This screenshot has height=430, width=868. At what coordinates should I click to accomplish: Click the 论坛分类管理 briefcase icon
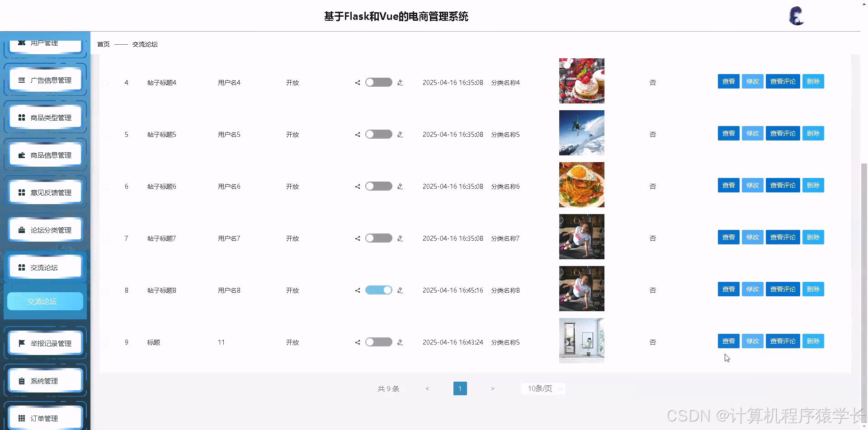point(21,230)
